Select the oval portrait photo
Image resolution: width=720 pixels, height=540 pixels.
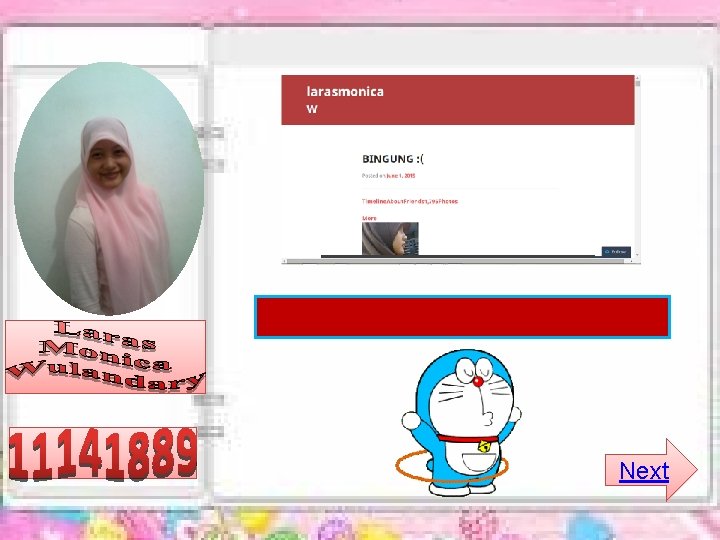109,189
